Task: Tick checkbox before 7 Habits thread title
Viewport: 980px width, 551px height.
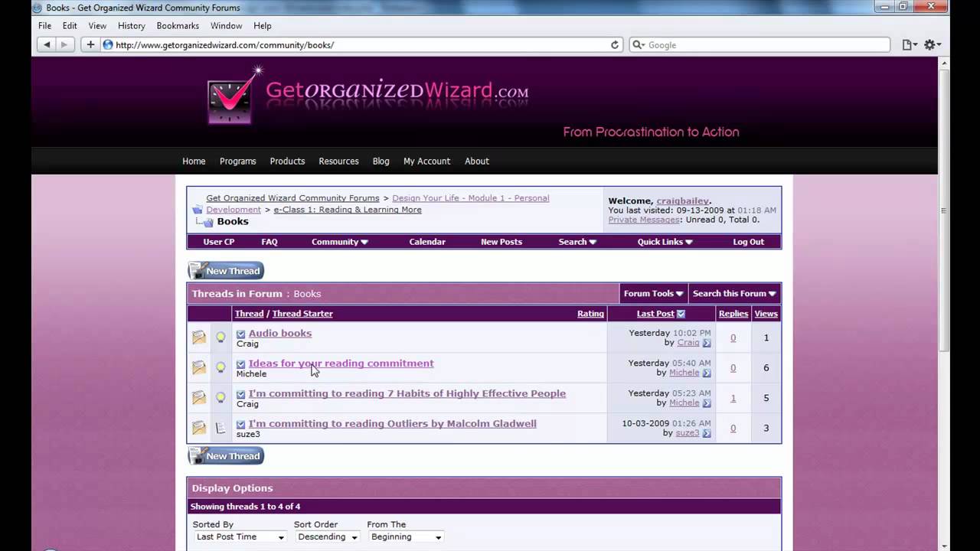Action: [241, 394]
